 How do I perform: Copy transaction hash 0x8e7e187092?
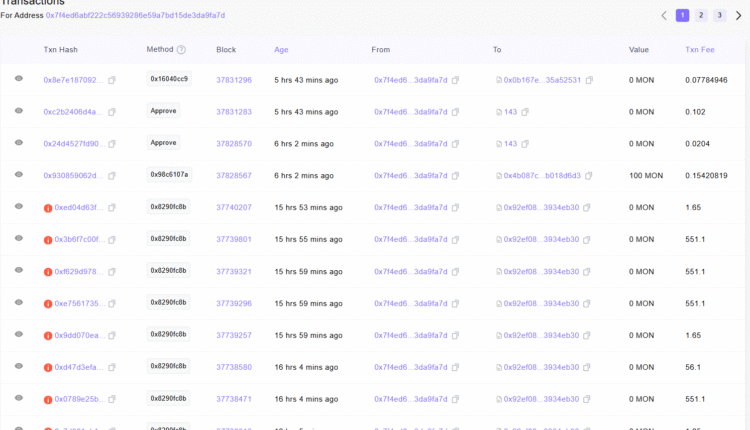click(x=112, y=80)
